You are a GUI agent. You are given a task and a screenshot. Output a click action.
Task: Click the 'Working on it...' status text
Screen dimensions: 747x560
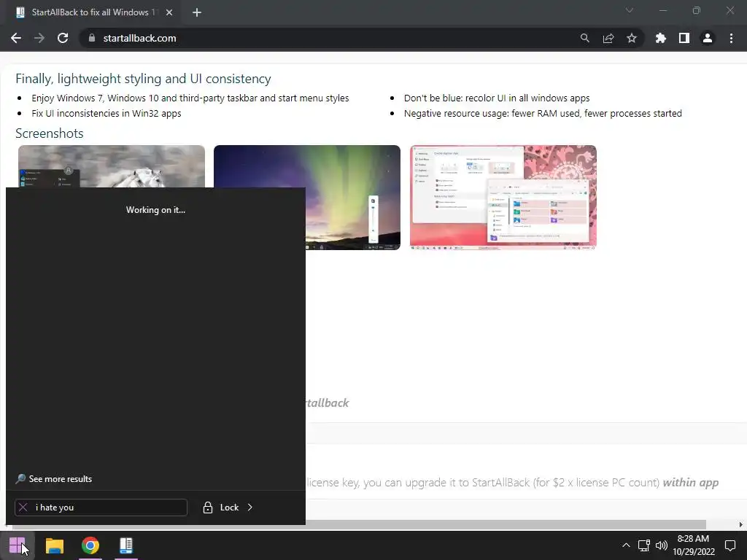click(x=156, y=210)
